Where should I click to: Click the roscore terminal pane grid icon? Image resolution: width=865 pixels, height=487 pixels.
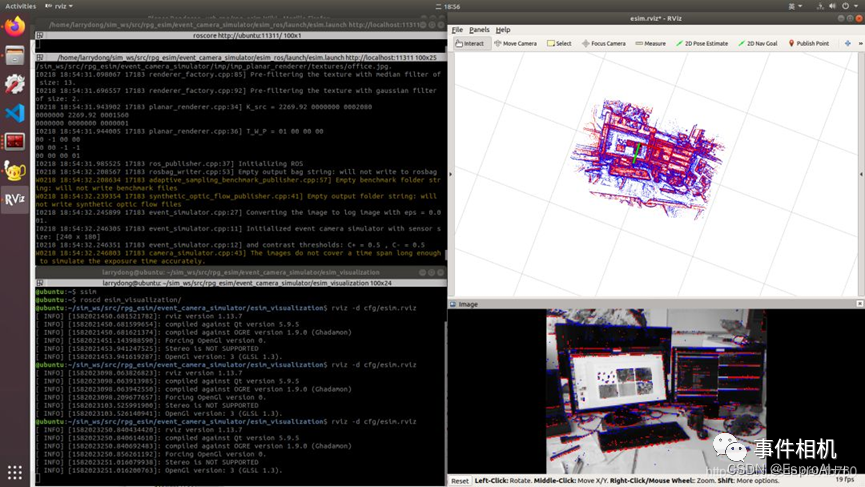(x=40, y=35)
